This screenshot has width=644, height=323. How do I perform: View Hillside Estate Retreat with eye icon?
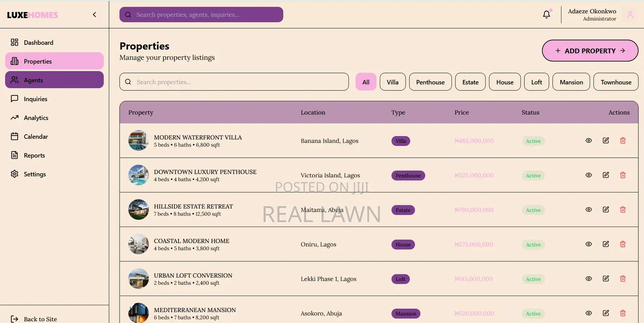pos(588,210)
